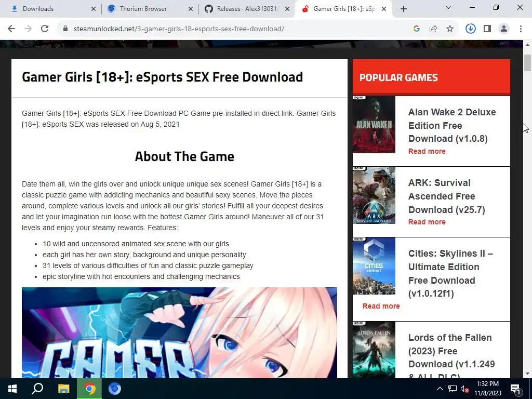The height and width of the screenshot is (399, 532).
Task: Switch to the GitHub Releases tab
Action: coord(247,9)
